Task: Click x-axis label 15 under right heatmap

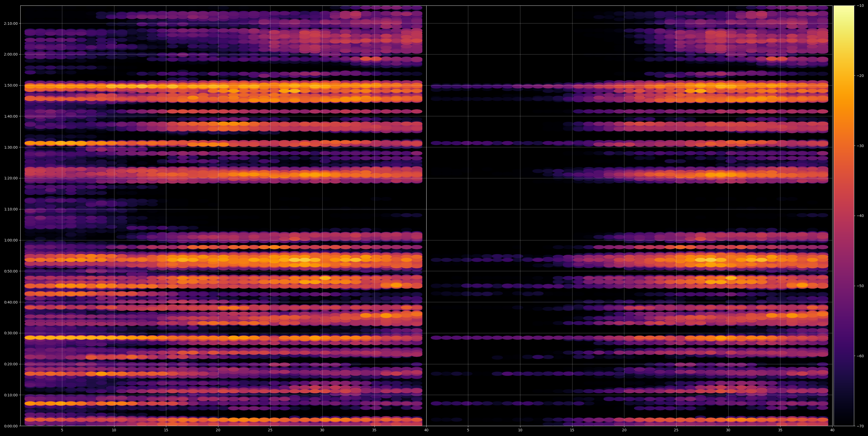Action: pos(572,430)
